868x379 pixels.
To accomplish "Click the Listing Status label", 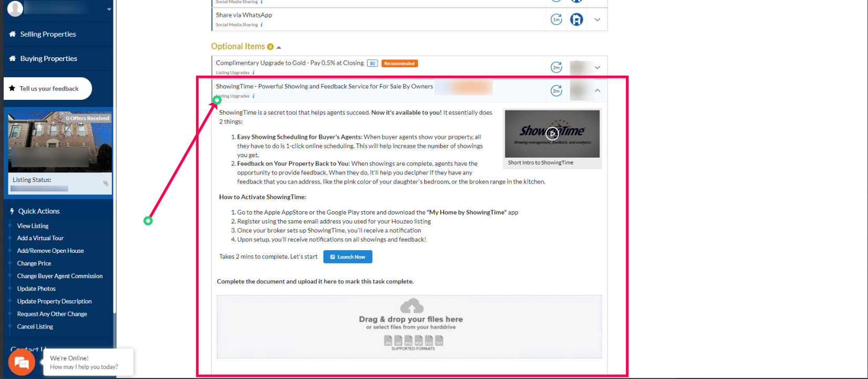I will click(32, 180).
